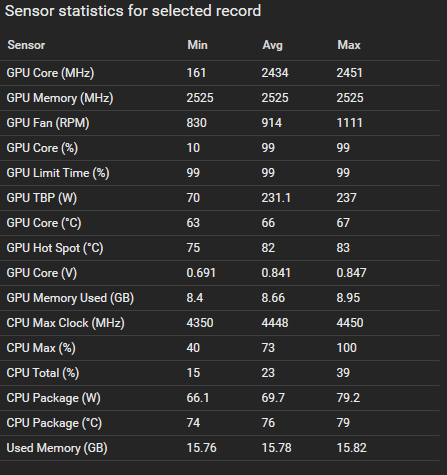
Task: Select the GPU Memory (MHz) row
Action: (x=220, y=98)
